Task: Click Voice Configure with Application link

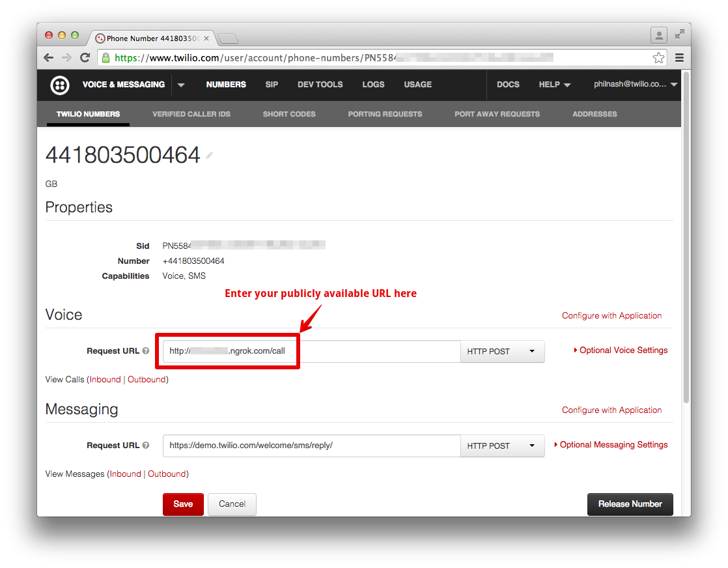Action: 611,315
